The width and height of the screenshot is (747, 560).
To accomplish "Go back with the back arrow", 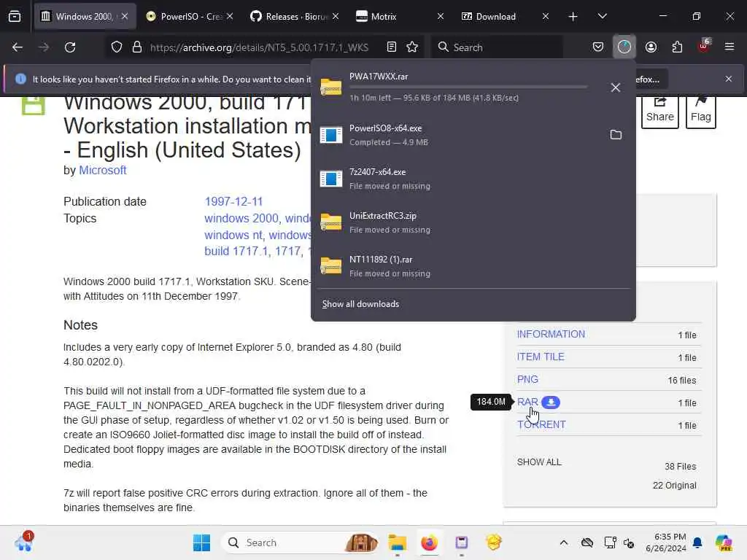I will click(x=18, y=47).
